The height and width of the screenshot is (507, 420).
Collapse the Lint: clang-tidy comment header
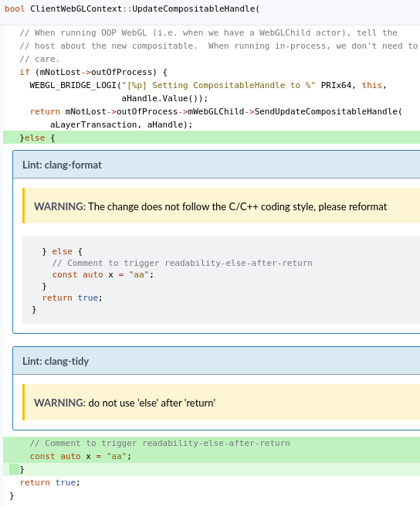click(x=216, y=361)
